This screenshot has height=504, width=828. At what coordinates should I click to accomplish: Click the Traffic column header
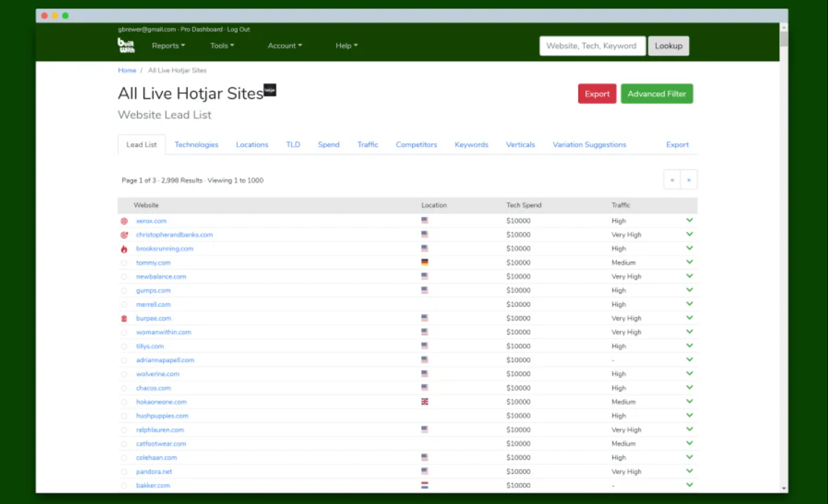tap(620, 205)
